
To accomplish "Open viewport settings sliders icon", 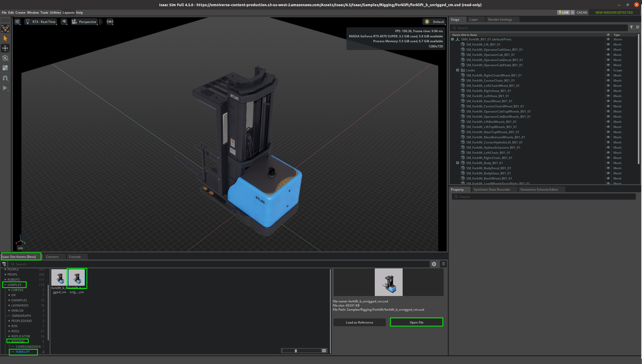I will click(17, 22).
